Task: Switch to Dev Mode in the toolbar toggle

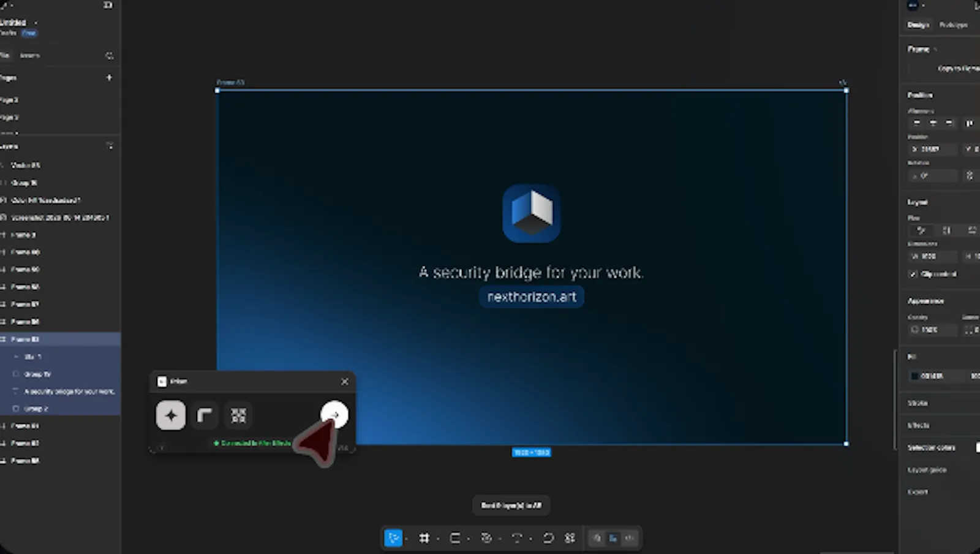Action: [629, 538]
